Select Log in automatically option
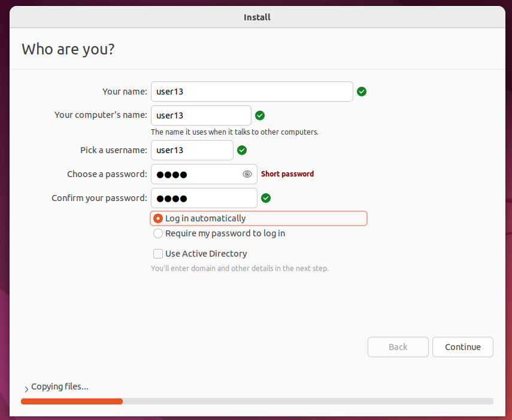 click(259, 218)
